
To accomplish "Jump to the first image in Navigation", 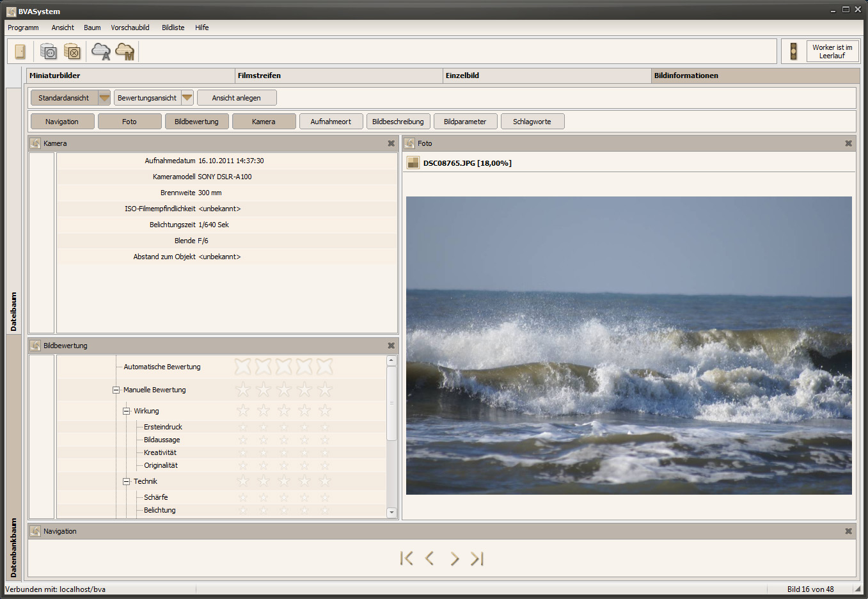I will (406, 559).
